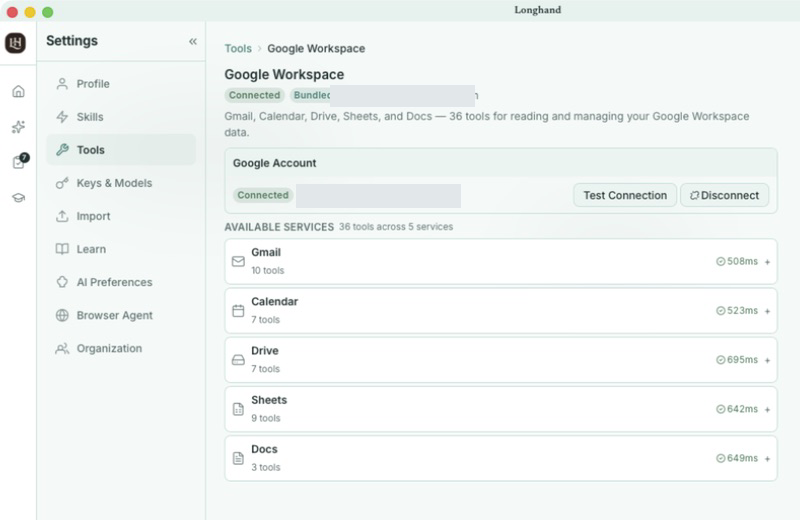Image resolution: width=800 pixels, height=520 pixels.
Task: Expand the Sheets row with plus
Action: pos(767,409)
